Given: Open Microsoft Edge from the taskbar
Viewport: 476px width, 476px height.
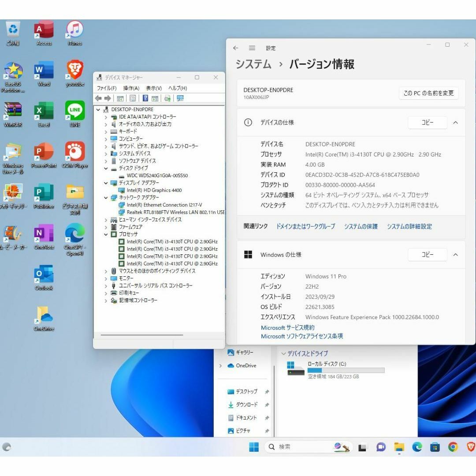Looking at the screenshot, I should [x=417, y=447].
